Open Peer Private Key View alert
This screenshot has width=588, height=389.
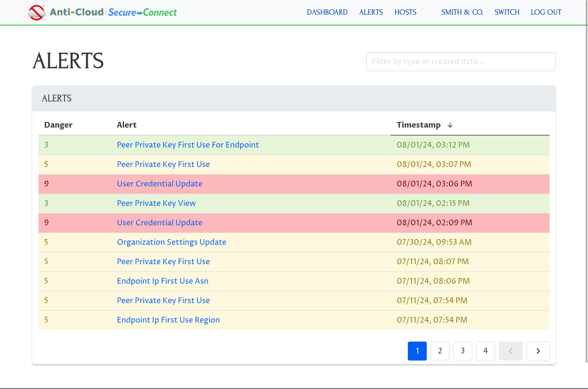tap(156, 203)
